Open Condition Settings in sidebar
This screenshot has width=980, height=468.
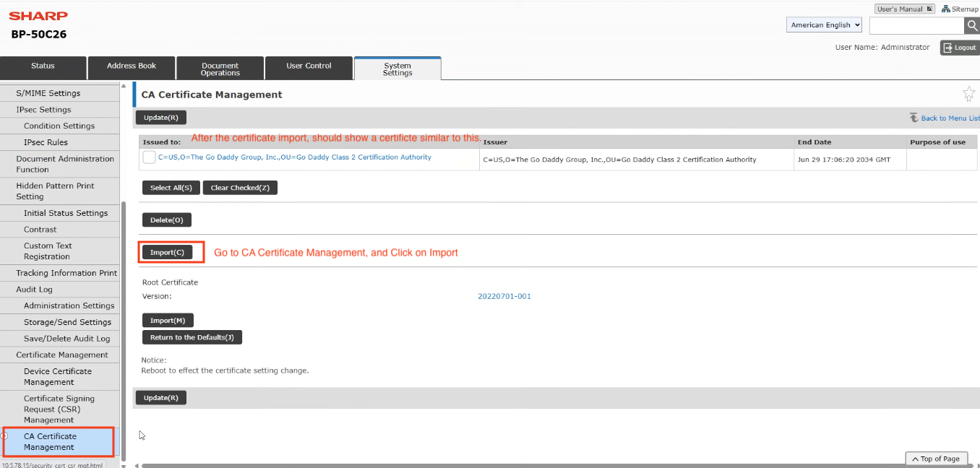pyautogui.click(x=60, y=126)
